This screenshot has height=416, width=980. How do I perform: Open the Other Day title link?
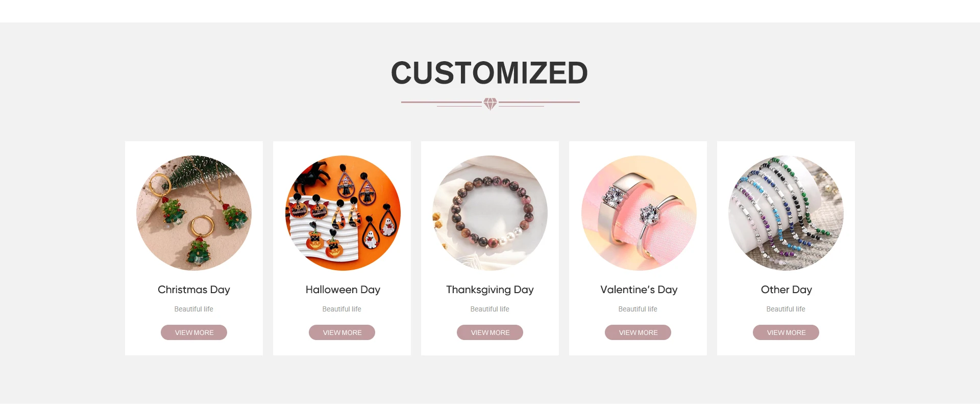point(787,290)
